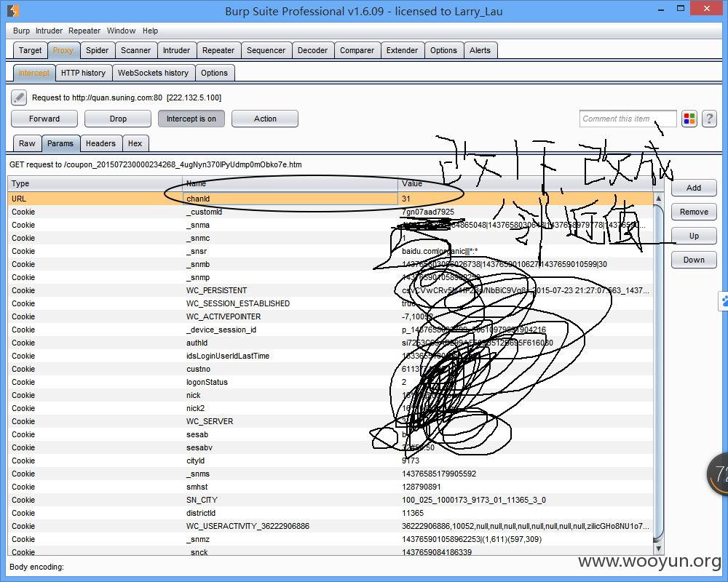Click the scrollbar down arrow

coord(658,549)
